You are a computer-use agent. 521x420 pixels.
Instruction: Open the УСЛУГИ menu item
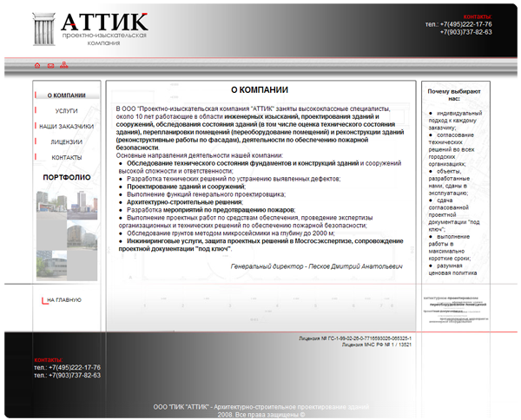tap(67, 111)
